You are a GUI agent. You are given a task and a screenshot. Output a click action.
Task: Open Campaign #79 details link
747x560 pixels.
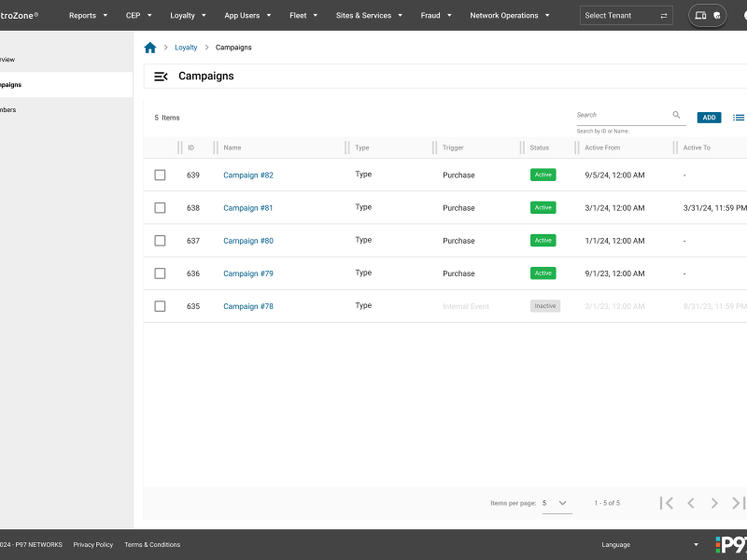(248, 273)
